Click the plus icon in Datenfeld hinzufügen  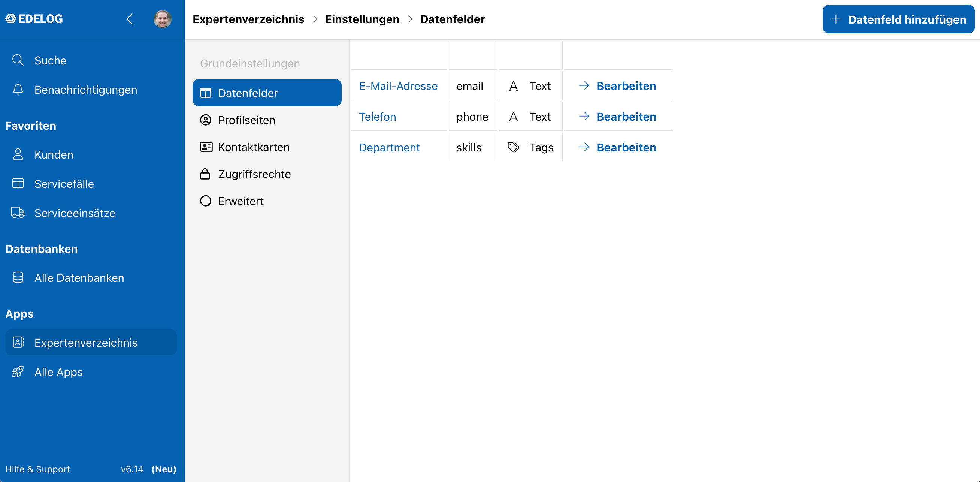tap(836, 19)
